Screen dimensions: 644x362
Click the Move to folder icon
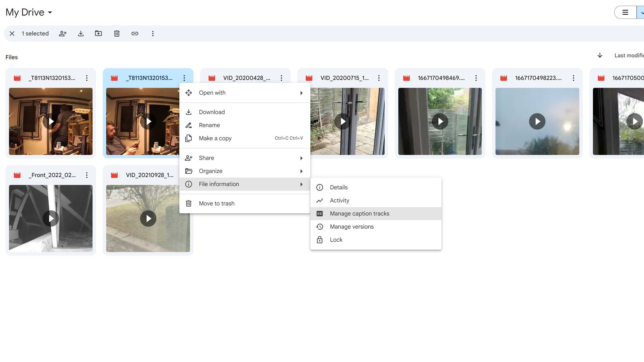tap(98, 33)
